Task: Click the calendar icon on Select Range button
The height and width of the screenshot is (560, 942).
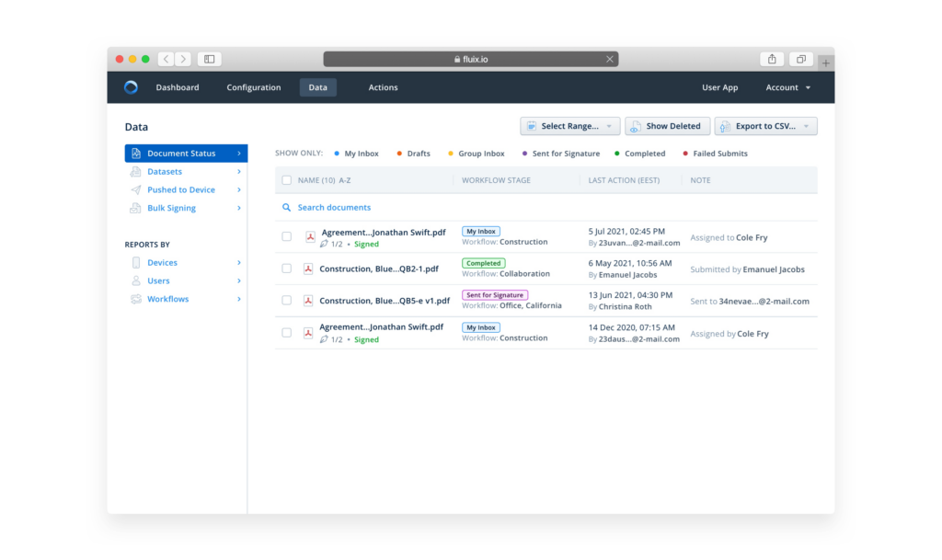Action: tap(533, 126)
